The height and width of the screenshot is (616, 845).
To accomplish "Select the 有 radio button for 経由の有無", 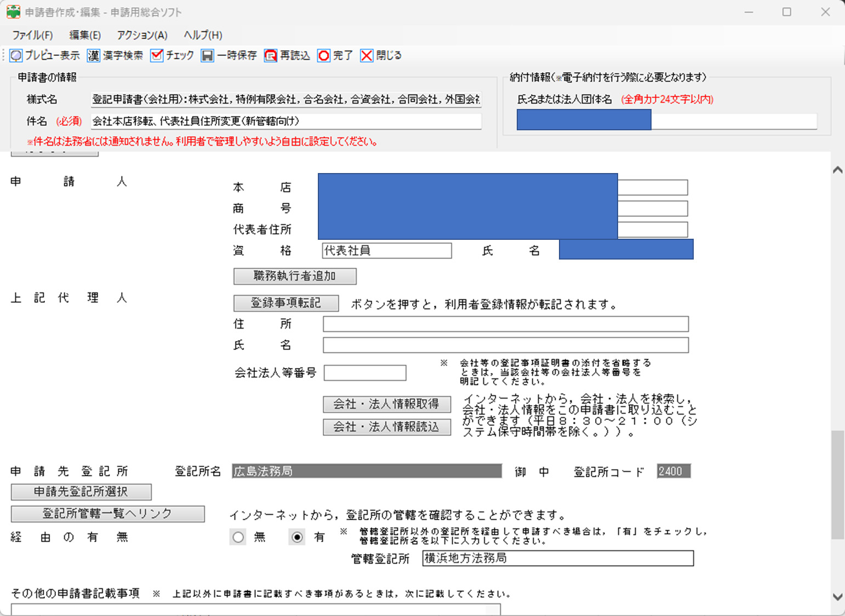I will 297,537.
